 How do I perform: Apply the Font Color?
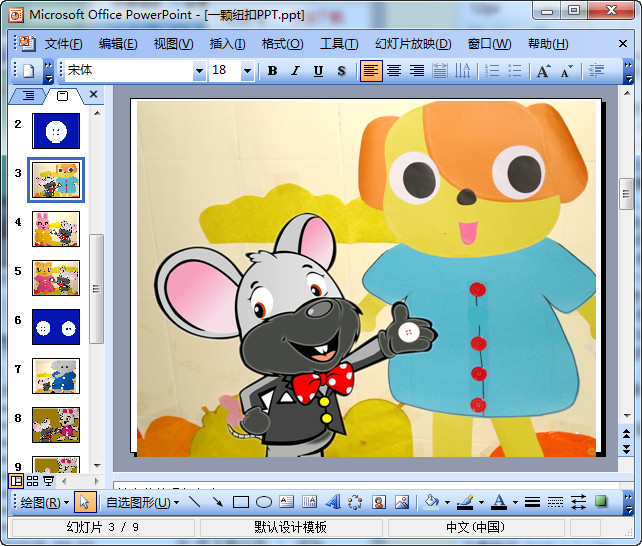(x=499, y=502)
